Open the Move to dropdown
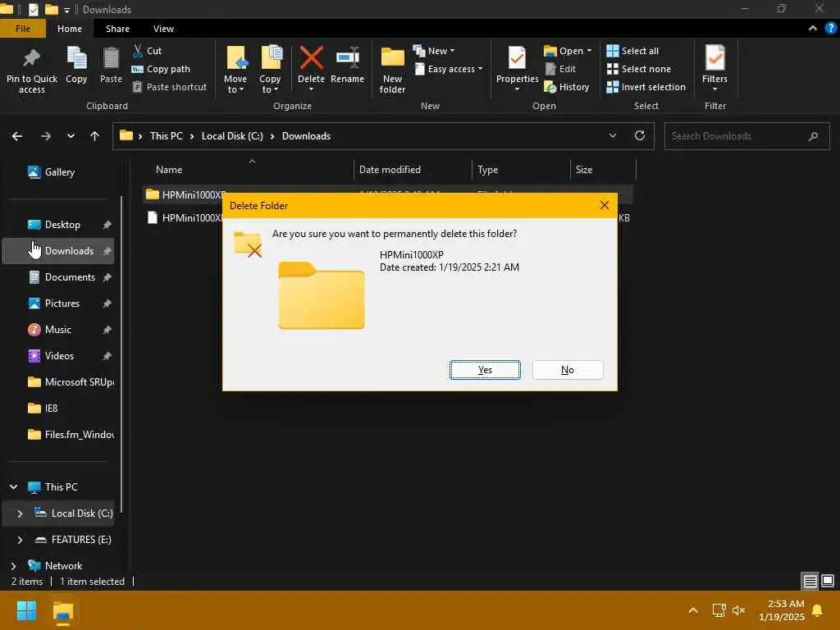The width and height of the screenshot is (840, 630). click(235, 71)
